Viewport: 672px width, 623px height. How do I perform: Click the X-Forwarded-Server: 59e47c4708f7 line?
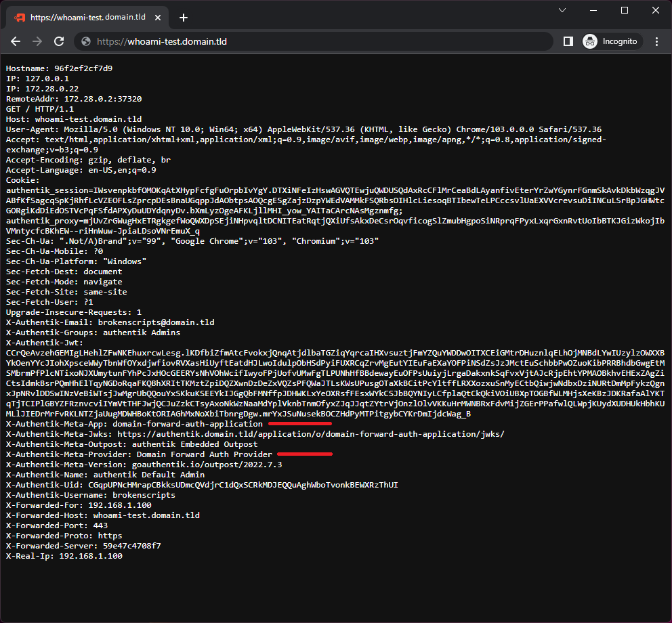click(x=83, y=546)
